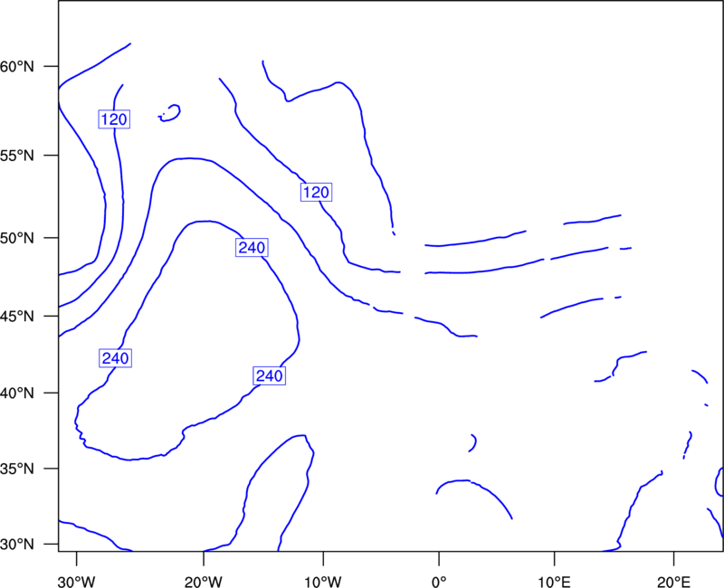
Task: Select the 240 contour label near 50°N
Action: click(252, 248)
